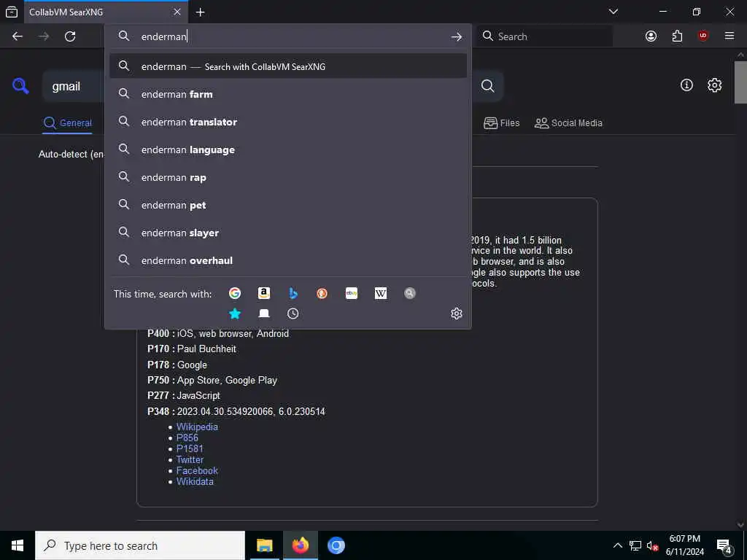
Task: Go back to the previous page
Action: [x=18, y=36]
